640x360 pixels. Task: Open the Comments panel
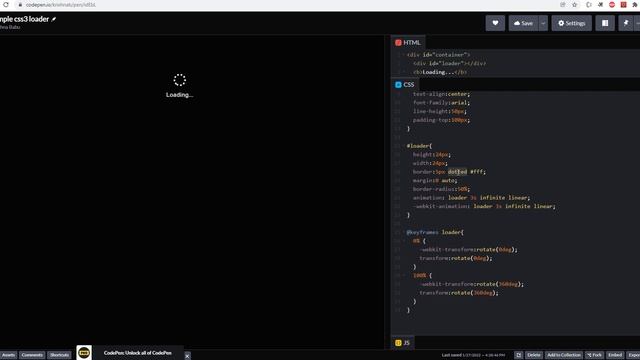coord(32,355)
